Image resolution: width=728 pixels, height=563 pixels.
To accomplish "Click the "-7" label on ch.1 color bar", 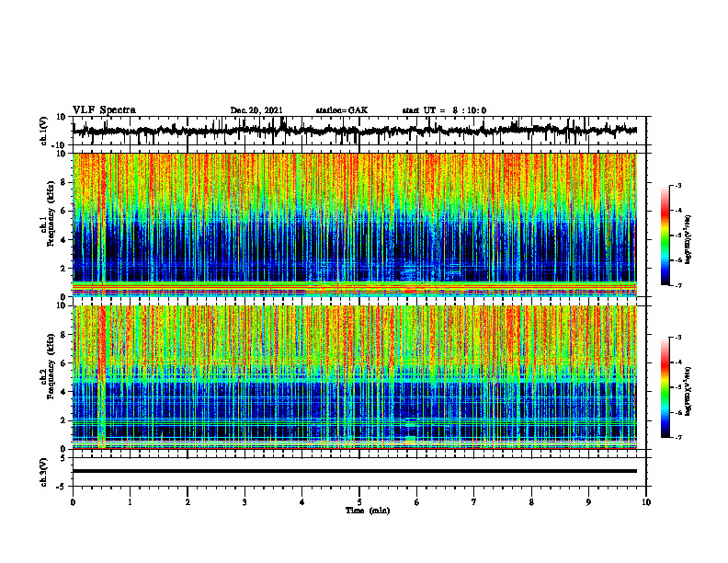I will click(x=677, y=285).
